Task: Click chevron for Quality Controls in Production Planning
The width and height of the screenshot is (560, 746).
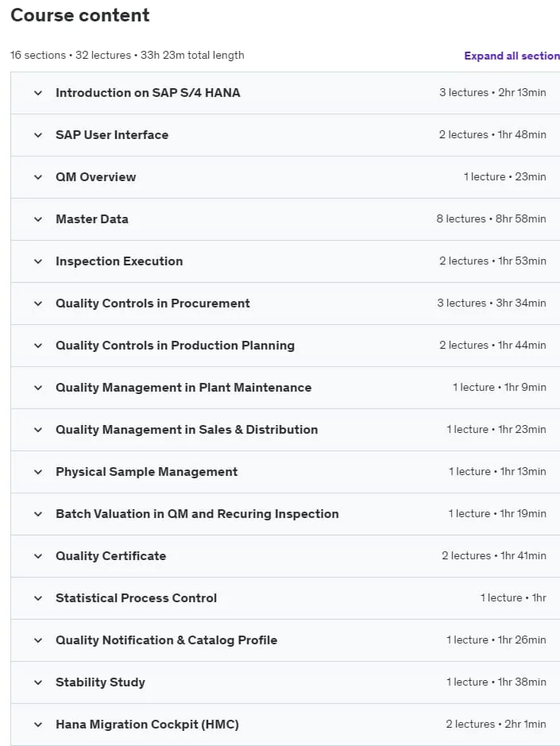Action: tap(38, 346)
